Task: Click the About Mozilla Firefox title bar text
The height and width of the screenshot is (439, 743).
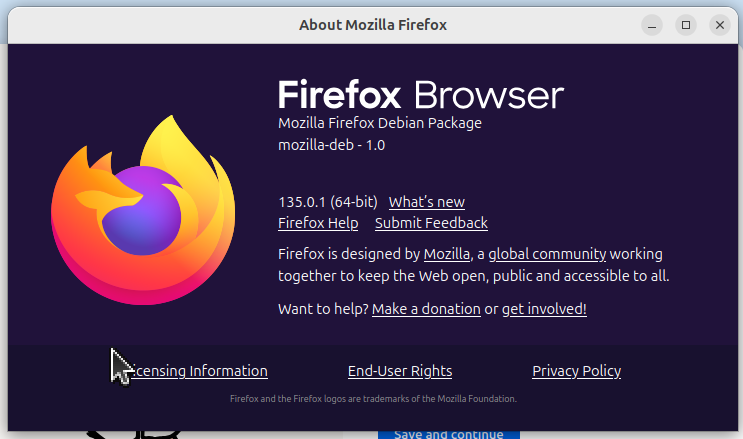Action: pos(373,25)
